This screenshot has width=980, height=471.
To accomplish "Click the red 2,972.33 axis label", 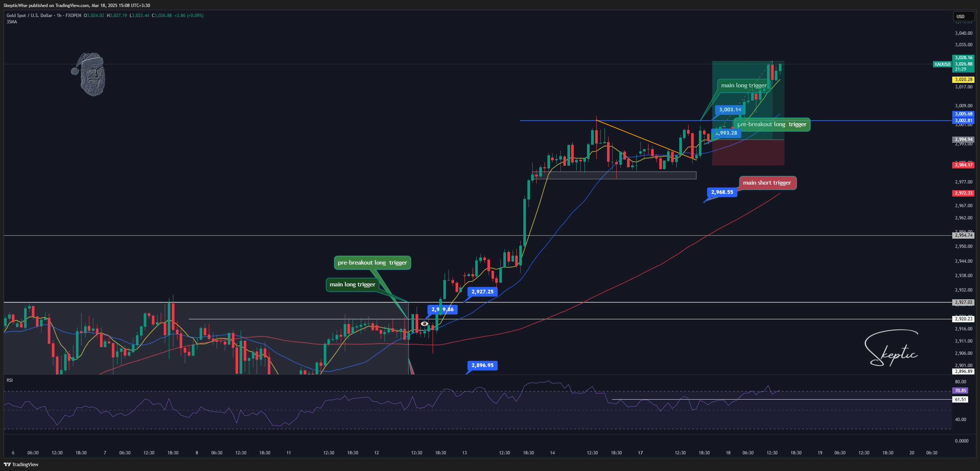I will 963,193.
